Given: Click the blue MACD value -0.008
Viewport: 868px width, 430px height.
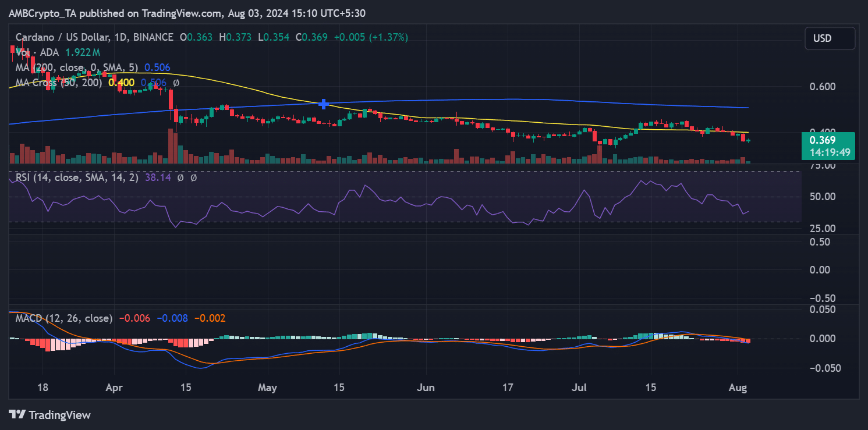Looking at the screenshot, I should coord(172,318).
